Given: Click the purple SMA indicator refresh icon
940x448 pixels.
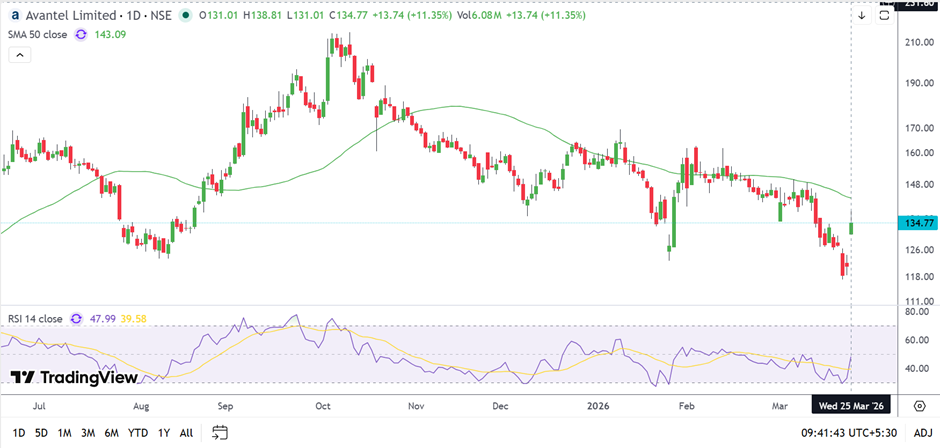Looking at the screenshot, I should click(79, 35).
